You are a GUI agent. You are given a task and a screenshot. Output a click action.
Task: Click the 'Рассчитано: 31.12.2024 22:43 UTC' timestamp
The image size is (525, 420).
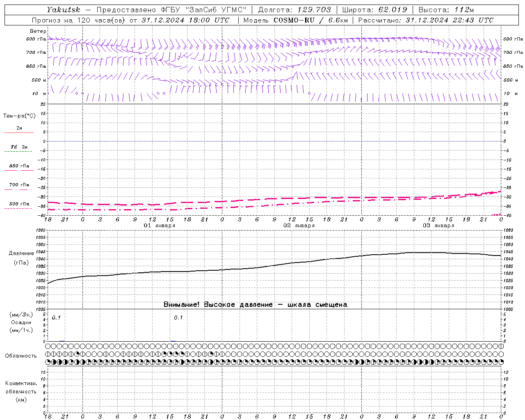click(426, 20)
